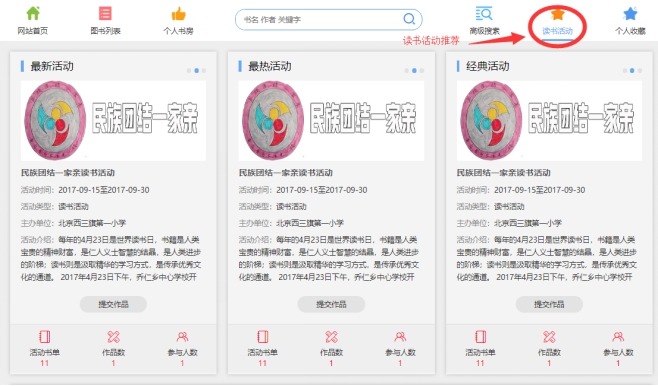Select middle carousel dot in 最新活动 card
Image resolution: width=658 pixels, height=386 pixels.
[x=196, y=70]
